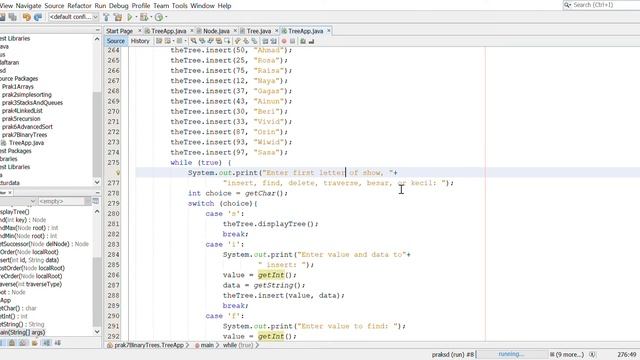Close the Tree.java tab
Viewport: 640px width, 360px height.
pyautogui.click(x=276, y=31)
